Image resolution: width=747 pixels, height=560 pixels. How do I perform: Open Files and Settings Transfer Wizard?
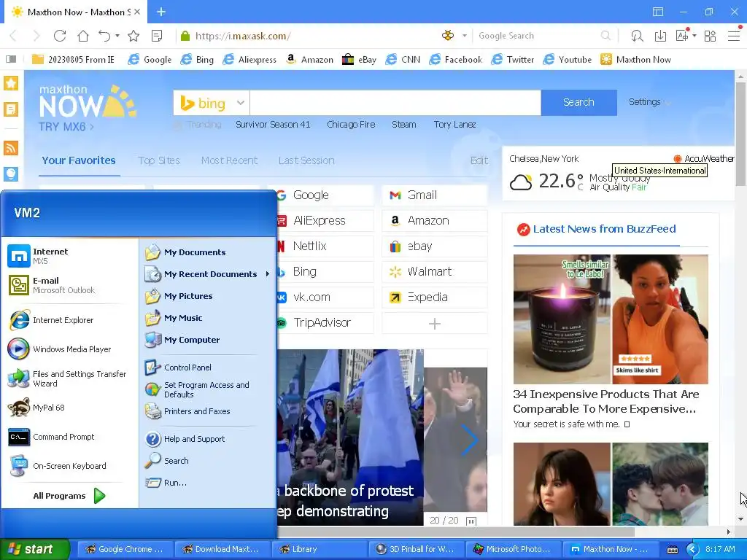(69, 378)
